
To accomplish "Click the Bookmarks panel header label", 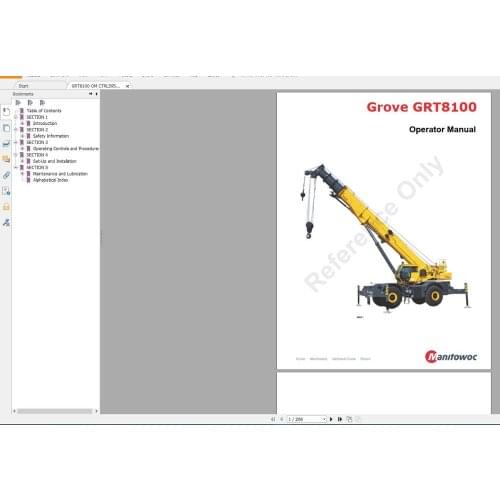I will (23, 94).
